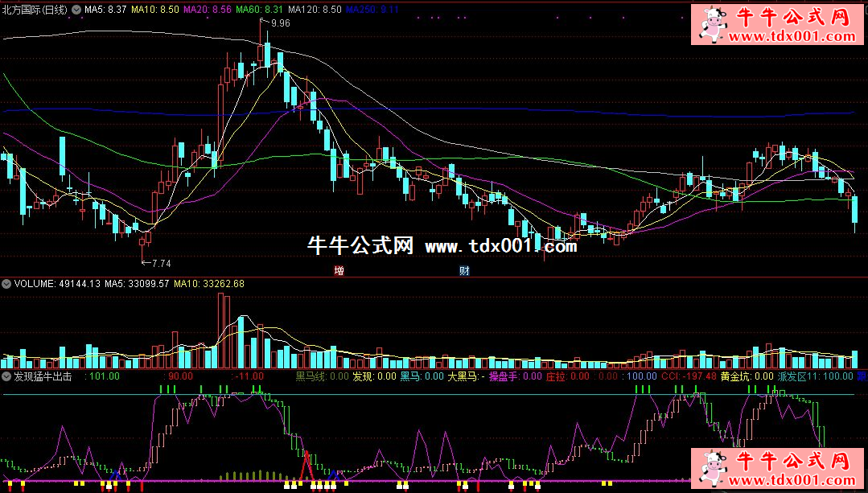Click the volume MA5: 33099.57 readout
The width and height of the screenshot is (868, 493).
(138, 284)
